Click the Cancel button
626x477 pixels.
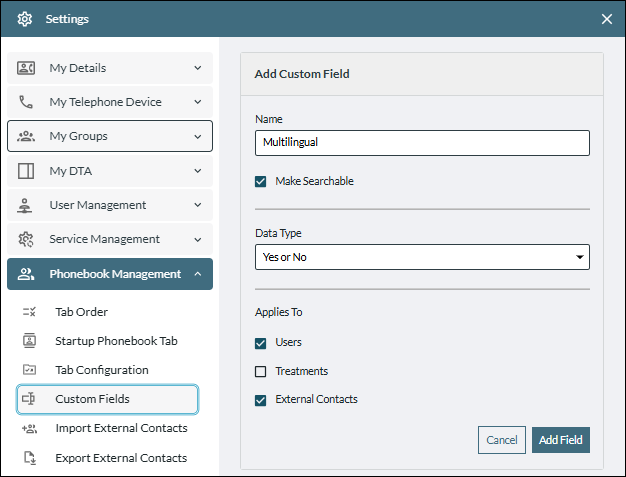click(502, 440)
